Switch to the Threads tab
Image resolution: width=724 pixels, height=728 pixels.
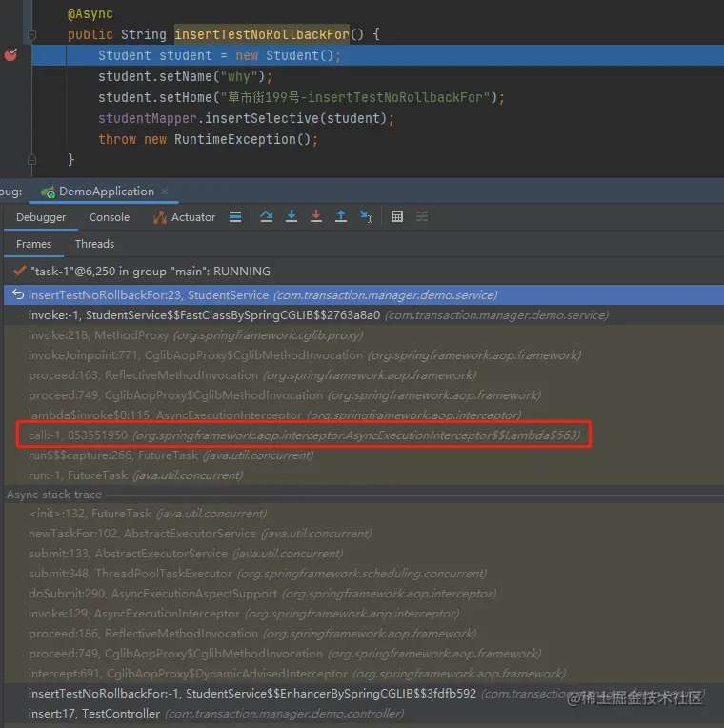point(94,244)
